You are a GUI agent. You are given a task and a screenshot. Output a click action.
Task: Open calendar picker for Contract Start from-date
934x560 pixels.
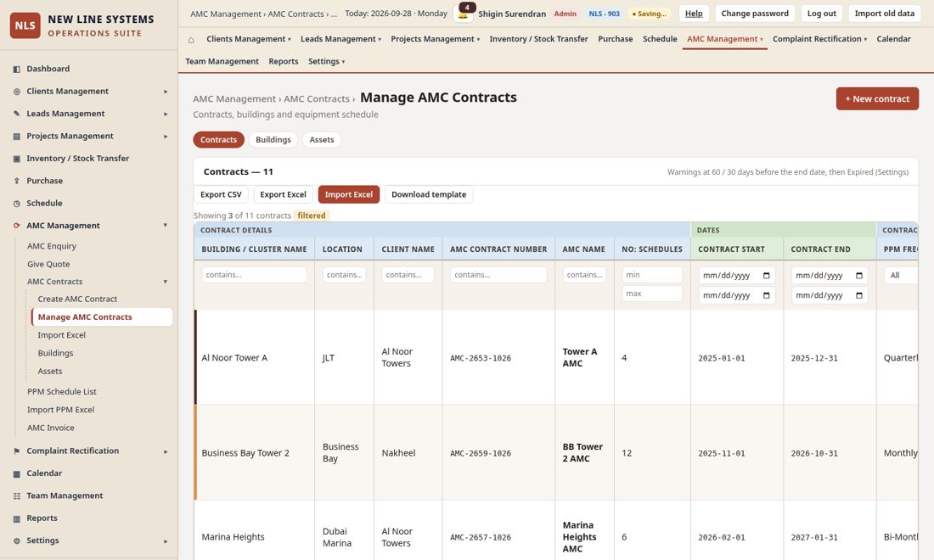click(766, 276)
